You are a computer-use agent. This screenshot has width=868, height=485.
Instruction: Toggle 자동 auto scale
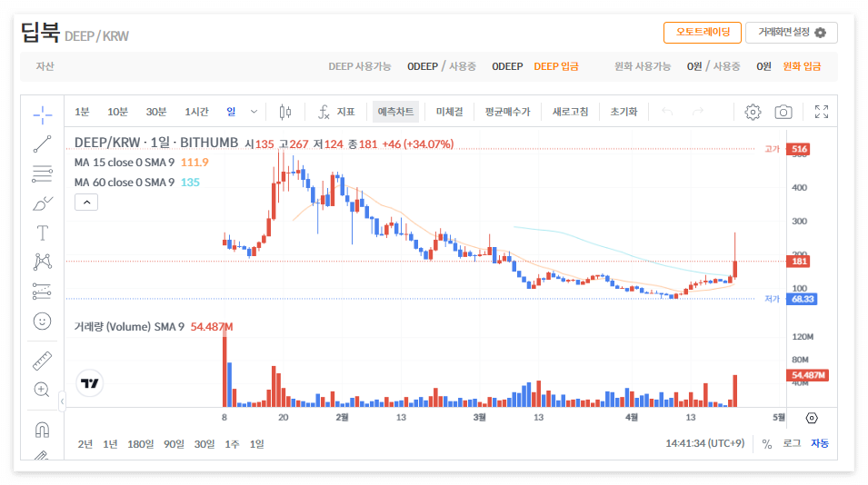tap(820, 443)
